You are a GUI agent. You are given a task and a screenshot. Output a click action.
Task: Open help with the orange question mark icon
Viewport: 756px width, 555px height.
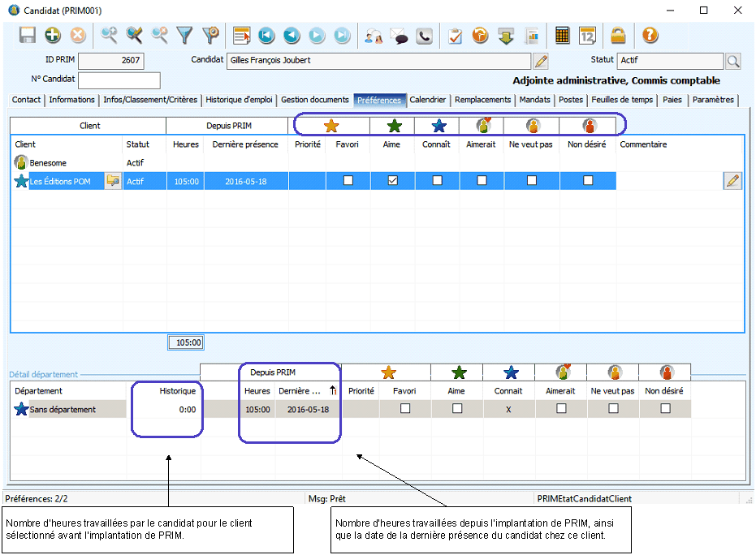650,36
